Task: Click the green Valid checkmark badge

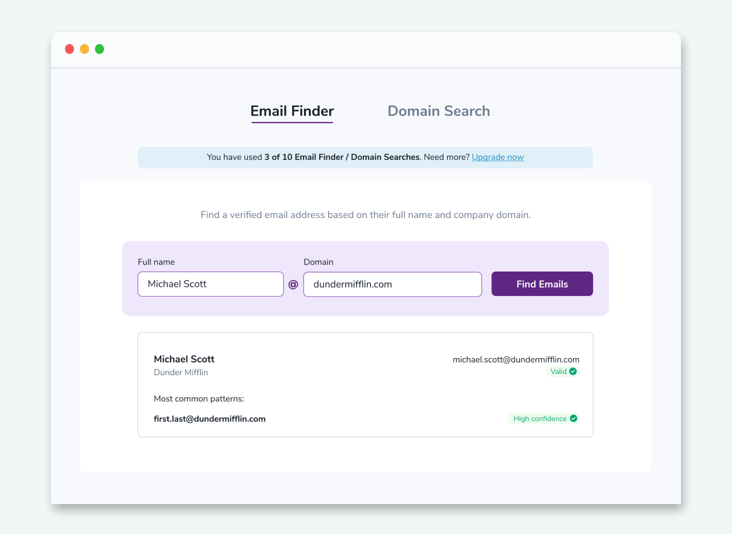Action: point(563,372)
